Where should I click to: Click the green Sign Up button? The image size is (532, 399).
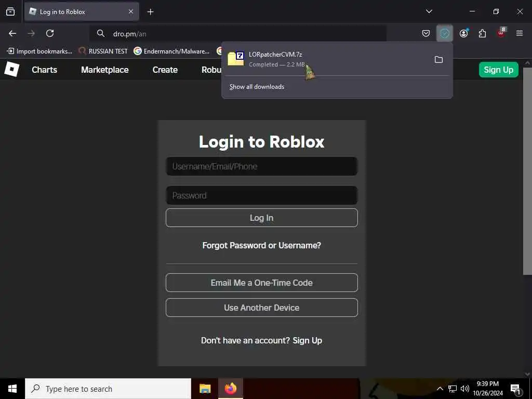pyautogui.click(x=498, y=70)
